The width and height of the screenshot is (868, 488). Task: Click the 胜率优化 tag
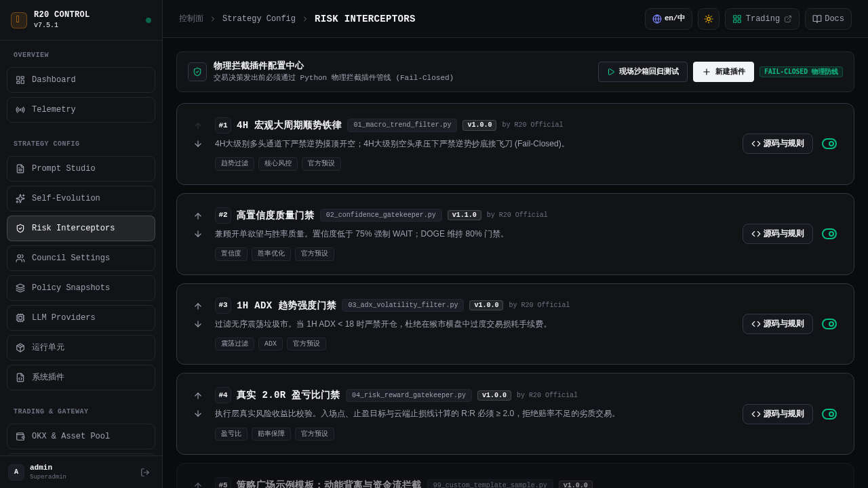[x=271, y=254]
